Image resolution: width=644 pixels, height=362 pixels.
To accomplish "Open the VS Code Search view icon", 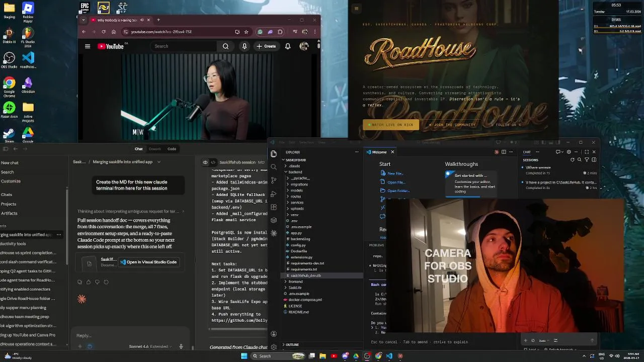I will [274, 167].
